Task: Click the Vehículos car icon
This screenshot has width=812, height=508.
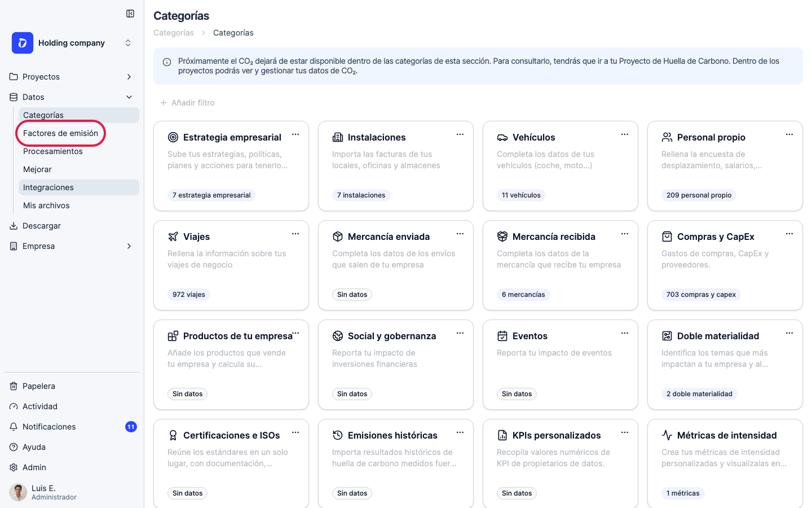Action: pyautogui.click(x=502, y=137)
